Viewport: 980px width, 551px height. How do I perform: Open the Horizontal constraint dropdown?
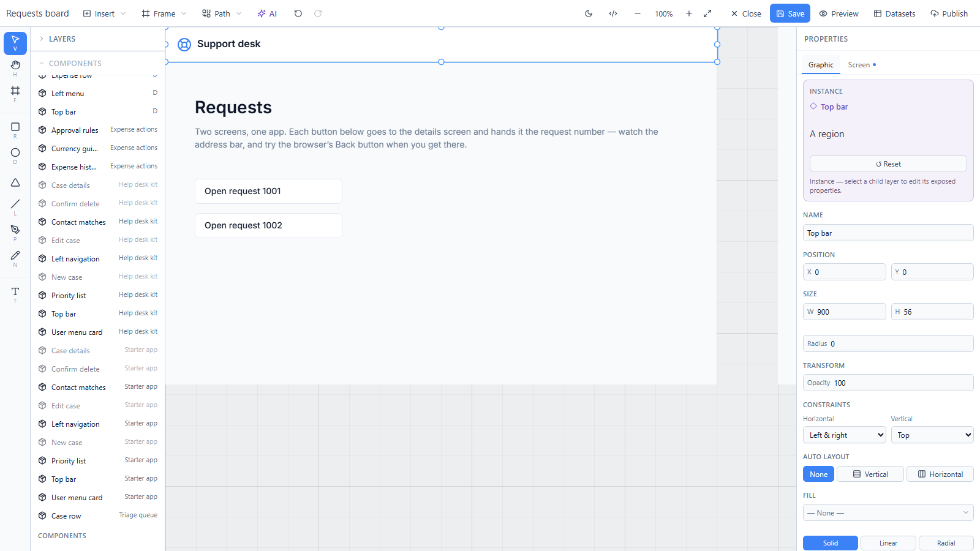coord(845,435)
